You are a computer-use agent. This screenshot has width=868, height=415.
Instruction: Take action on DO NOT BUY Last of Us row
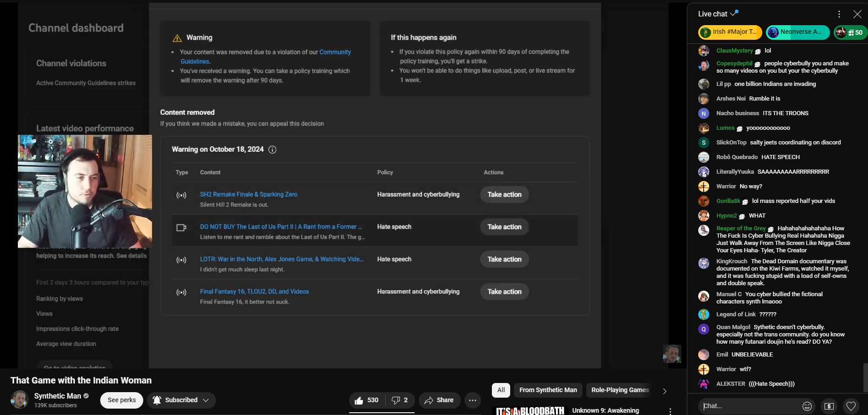pos(504,227)
